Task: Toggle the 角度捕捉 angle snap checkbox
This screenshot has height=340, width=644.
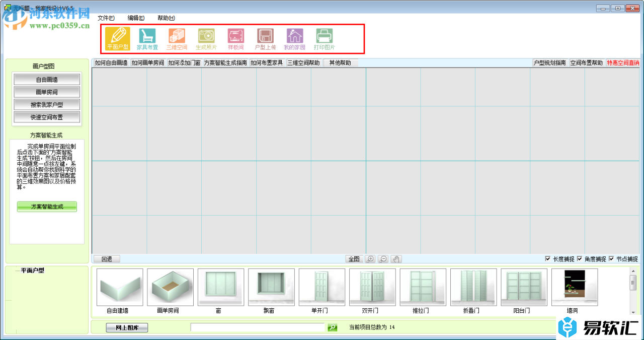Action: click(580, 259)
